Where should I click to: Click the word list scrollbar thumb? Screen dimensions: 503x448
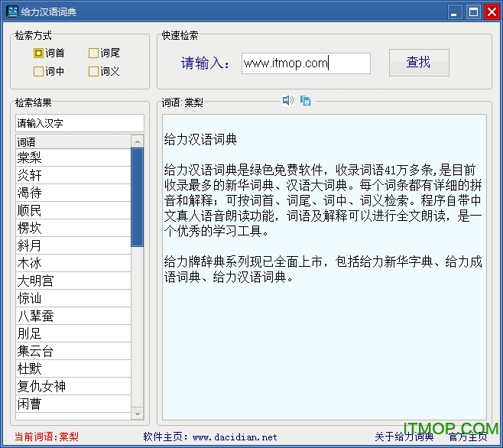coord(138,196)
